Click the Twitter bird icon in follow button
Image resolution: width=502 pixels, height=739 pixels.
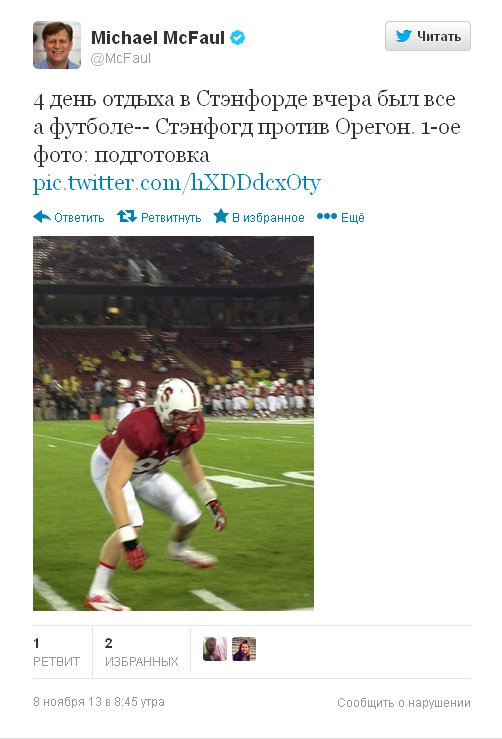pyautogui.click(x=403, y=36)
